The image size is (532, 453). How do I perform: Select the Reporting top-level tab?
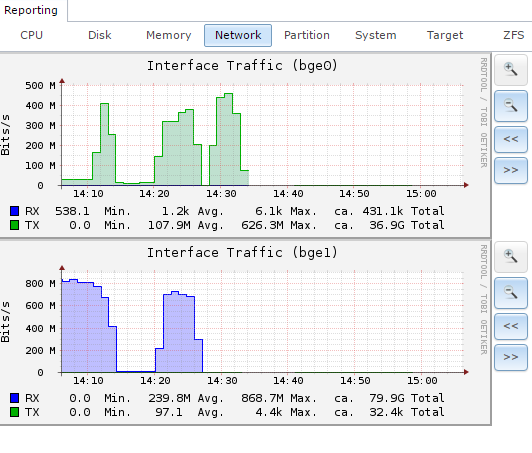(x=31, y=11)
